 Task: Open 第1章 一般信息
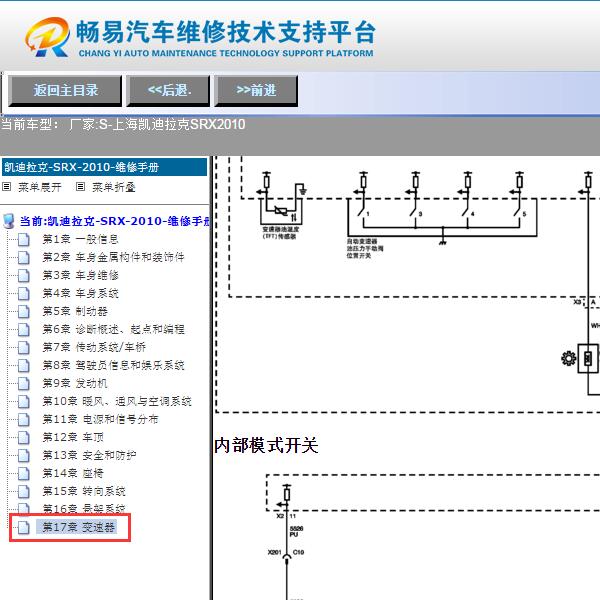pos(80,240)
